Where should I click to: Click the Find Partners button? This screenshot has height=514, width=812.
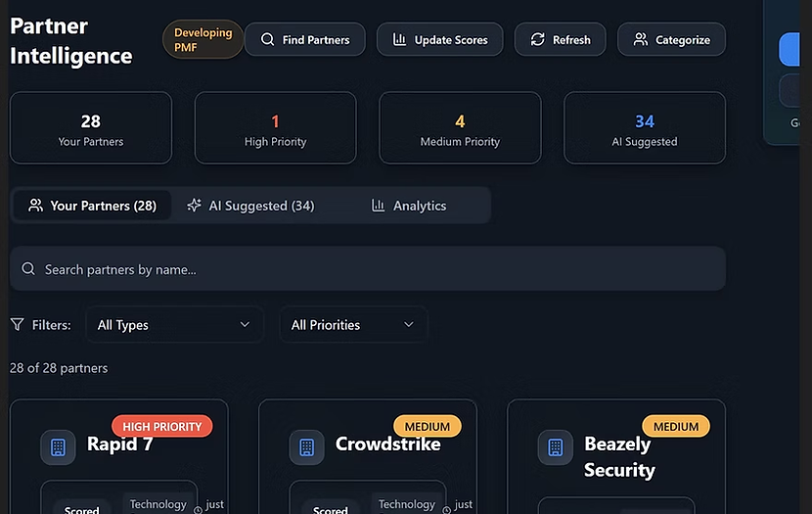pos(305,39)
